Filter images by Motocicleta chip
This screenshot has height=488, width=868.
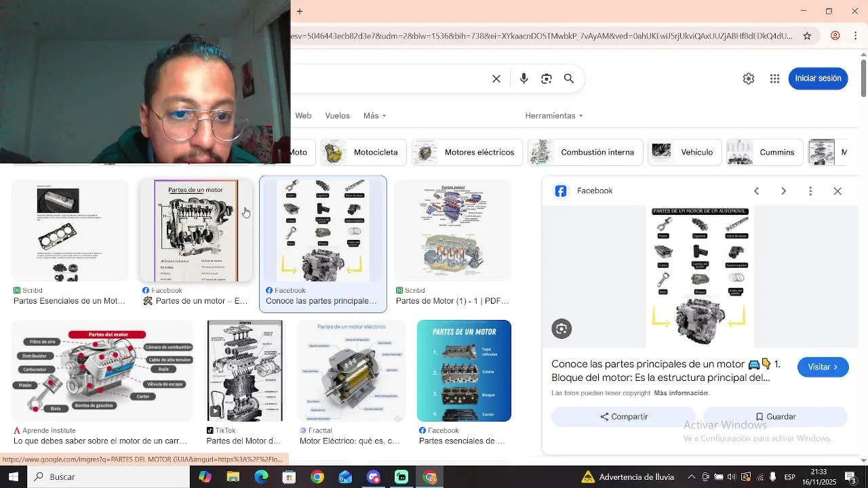coord(363,152)
